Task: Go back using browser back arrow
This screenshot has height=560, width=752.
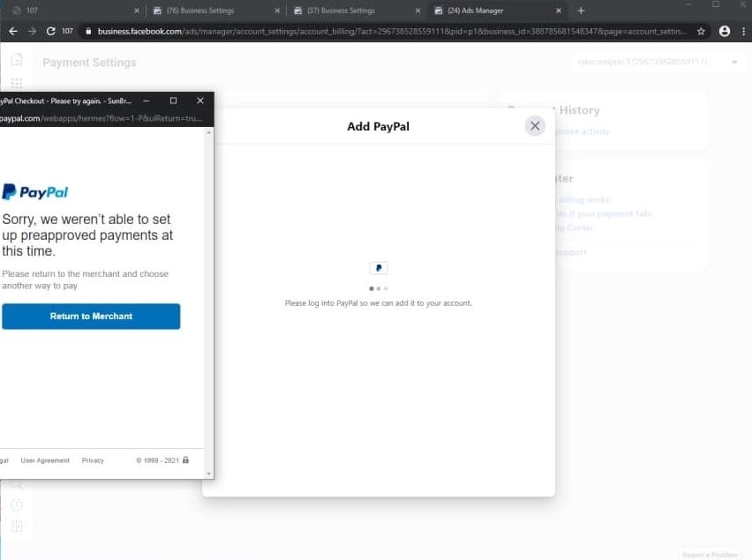Action: [13, 31]
